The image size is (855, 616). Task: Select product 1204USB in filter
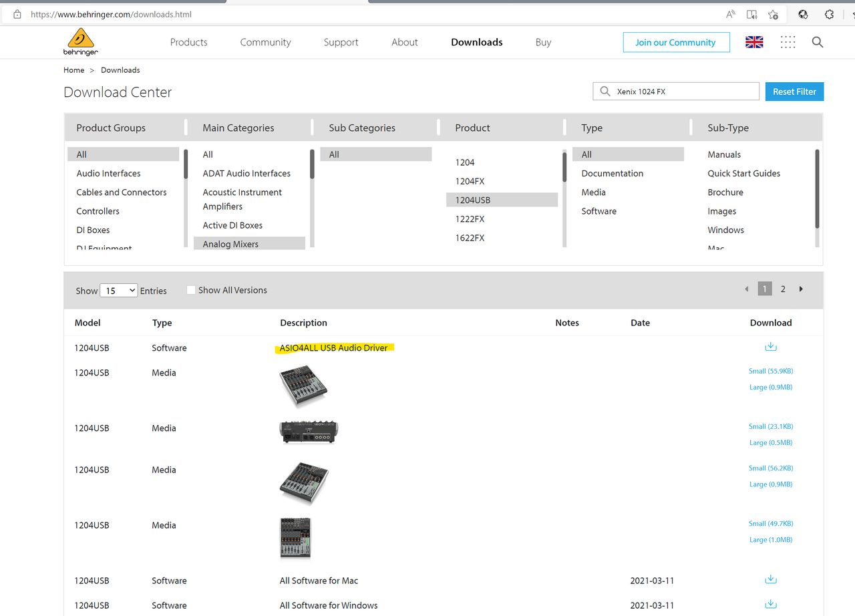(x=502, y=200)
